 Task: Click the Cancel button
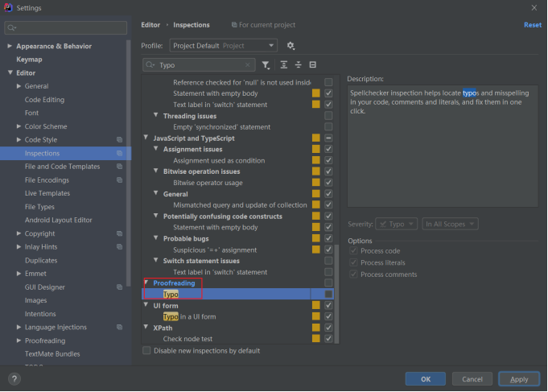[472, 378]
